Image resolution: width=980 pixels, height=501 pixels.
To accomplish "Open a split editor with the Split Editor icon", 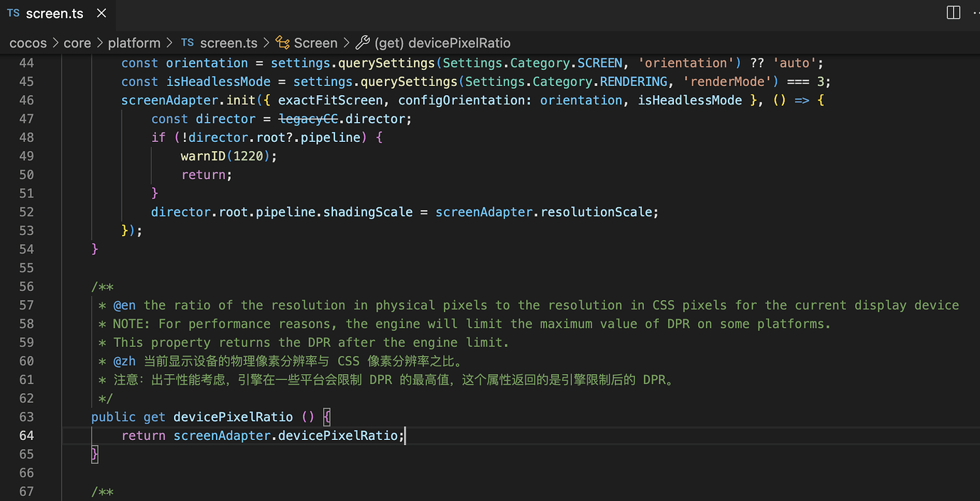I will pos(952,12).
